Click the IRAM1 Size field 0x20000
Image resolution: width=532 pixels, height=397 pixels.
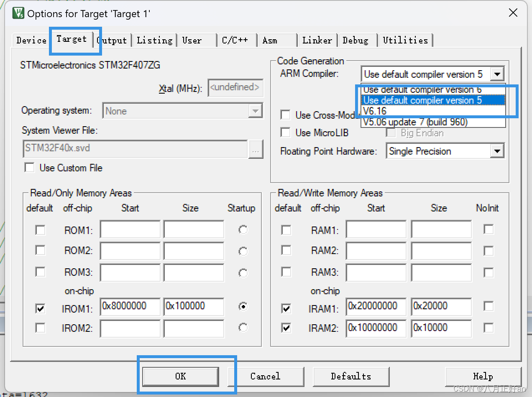pyautogui.click(x=441, y=306)
